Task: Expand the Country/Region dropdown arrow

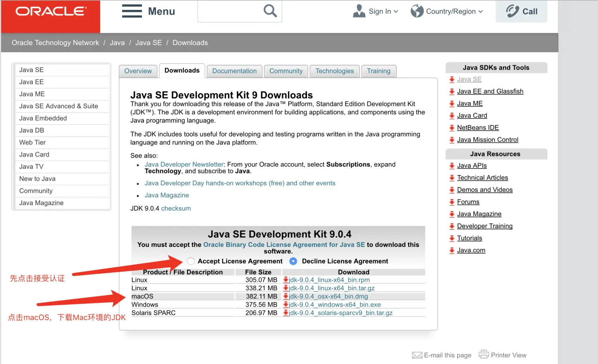Action: click(480, 12)
